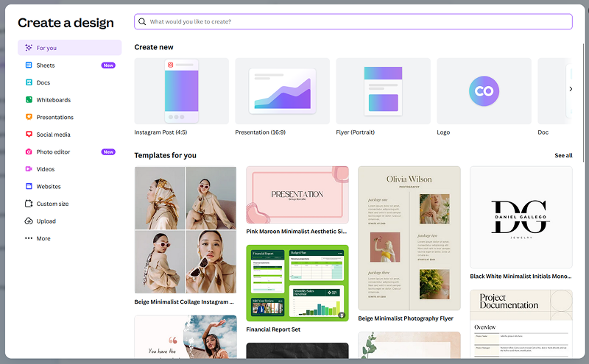Open the Financial Report Set template
Image resolution: width=589 pixels, height=364 pixels.
[x=297, y=283]
